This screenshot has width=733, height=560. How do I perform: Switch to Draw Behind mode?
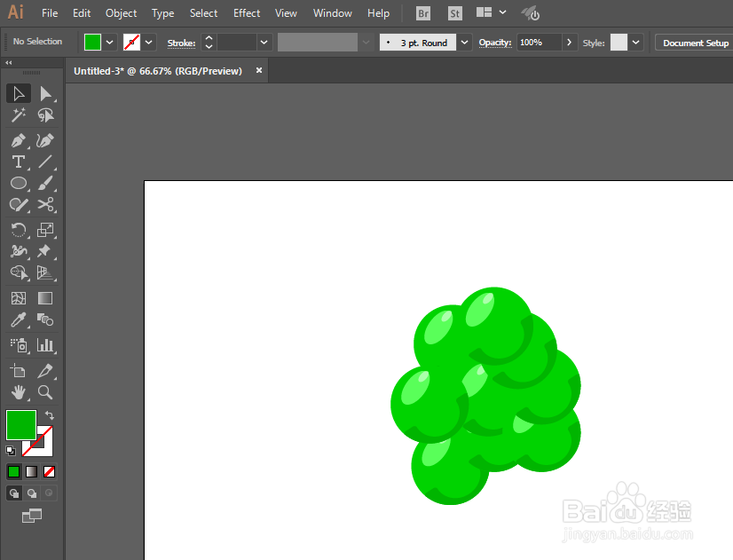tap(31, 493)
